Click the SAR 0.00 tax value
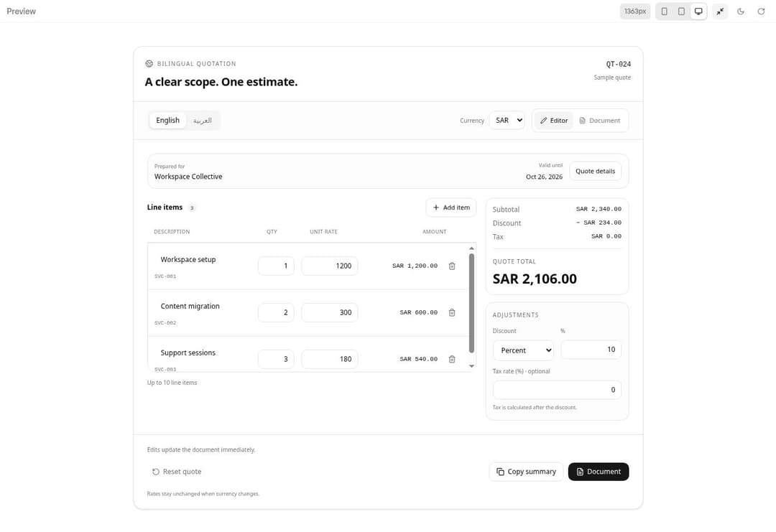 click(606, 236)
